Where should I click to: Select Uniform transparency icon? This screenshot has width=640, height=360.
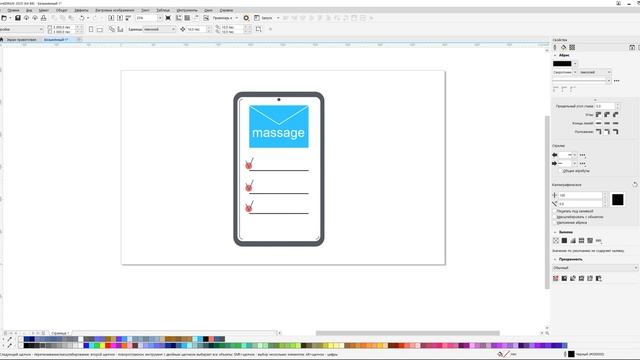point(564,278)
